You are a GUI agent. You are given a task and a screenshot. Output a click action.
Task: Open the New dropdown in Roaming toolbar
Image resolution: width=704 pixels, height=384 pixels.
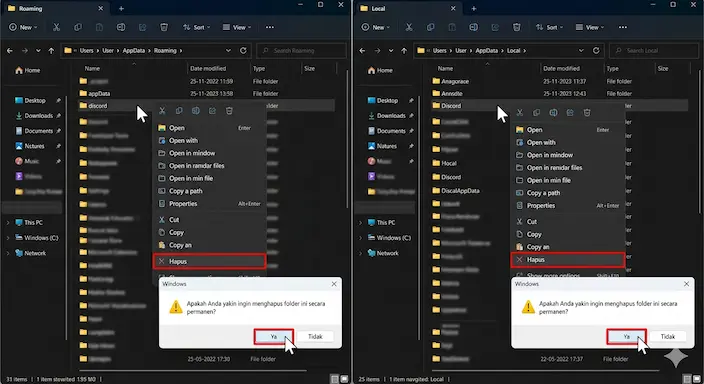(x=23, y=27)
